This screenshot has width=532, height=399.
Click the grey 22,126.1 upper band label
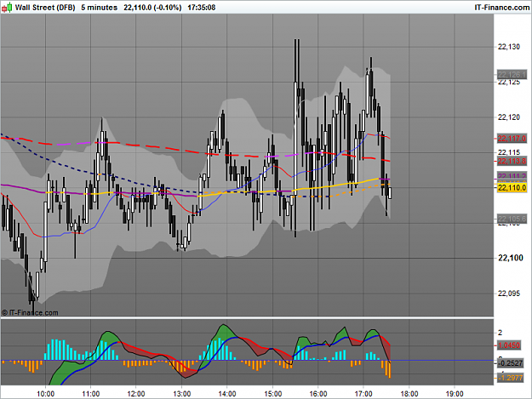click(512, 74)
